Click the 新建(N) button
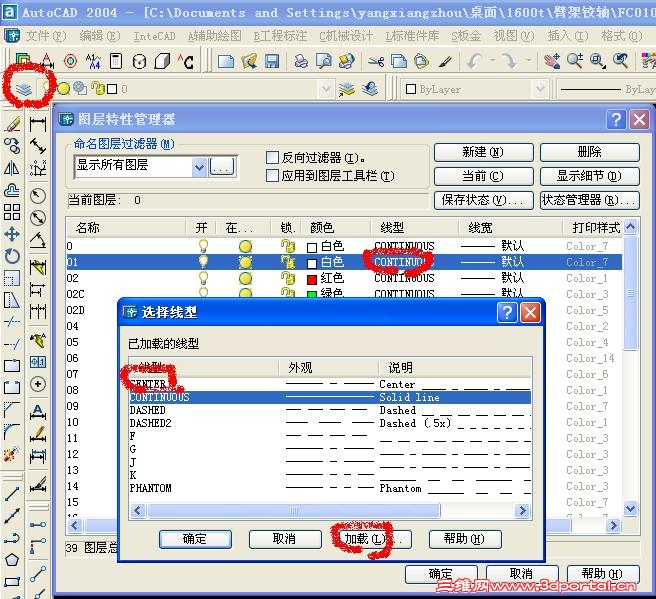 [x=484, y=152]
